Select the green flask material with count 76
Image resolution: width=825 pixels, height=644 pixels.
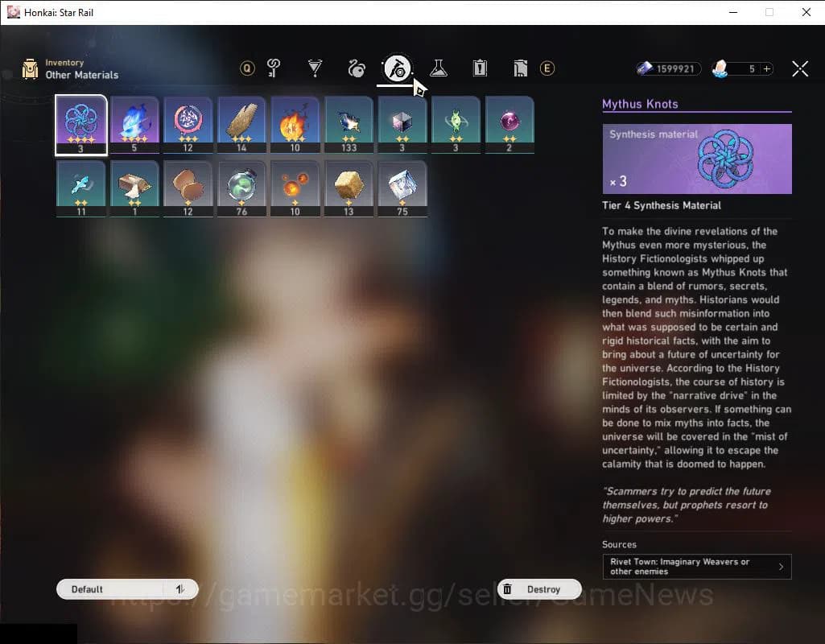pos(241,189)
